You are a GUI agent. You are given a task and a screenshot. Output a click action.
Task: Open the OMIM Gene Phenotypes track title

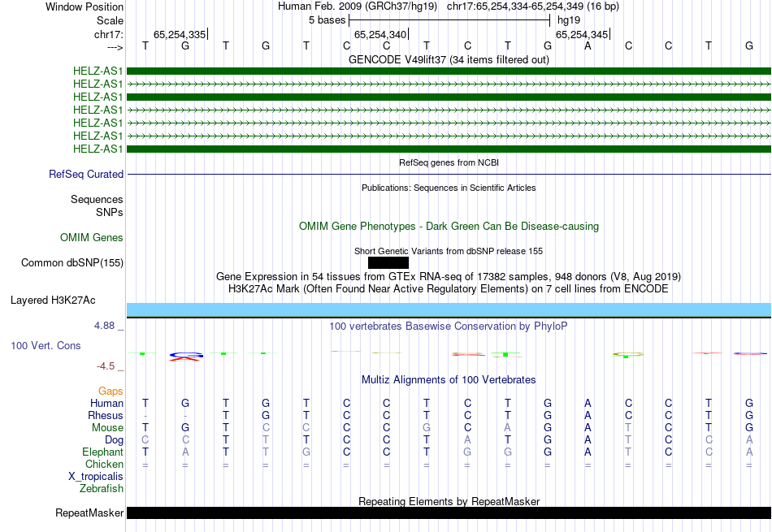449,227
